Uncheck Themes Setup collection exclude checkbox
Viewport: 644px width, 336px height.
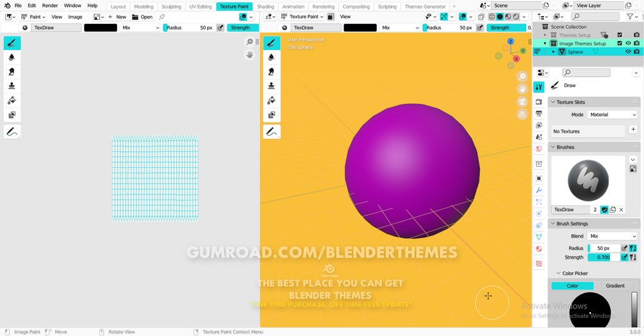pyautogui.click(x=620, y=35)
